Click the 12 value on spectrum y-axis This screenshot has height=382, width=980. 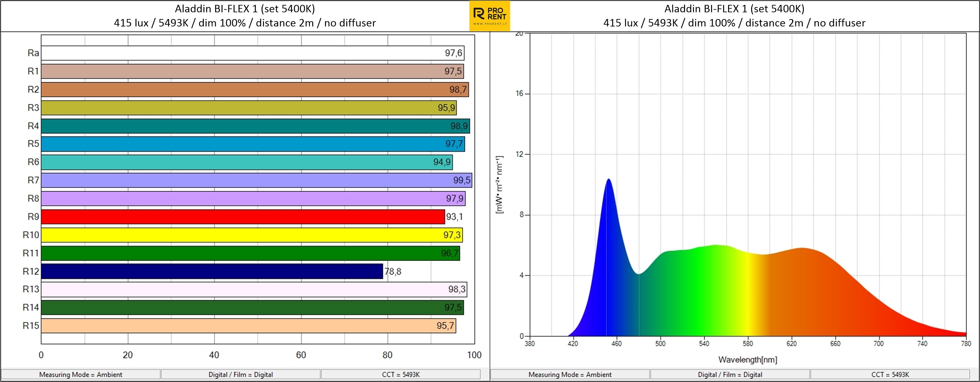519,154
